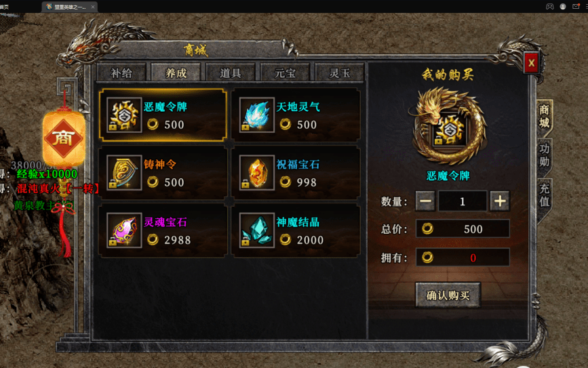Open the 灵玉 tab

(339, 73)
